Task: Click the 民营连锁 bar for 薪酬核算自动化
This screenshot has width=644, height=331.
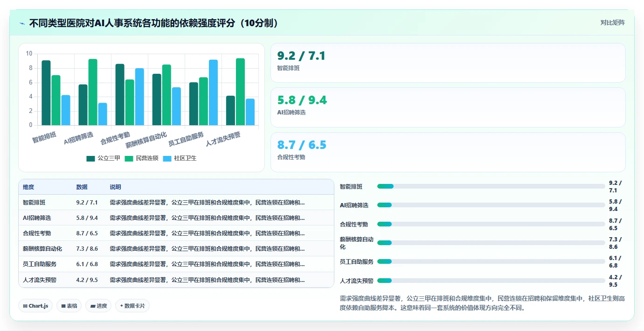Action: click(x=166, y=95)
